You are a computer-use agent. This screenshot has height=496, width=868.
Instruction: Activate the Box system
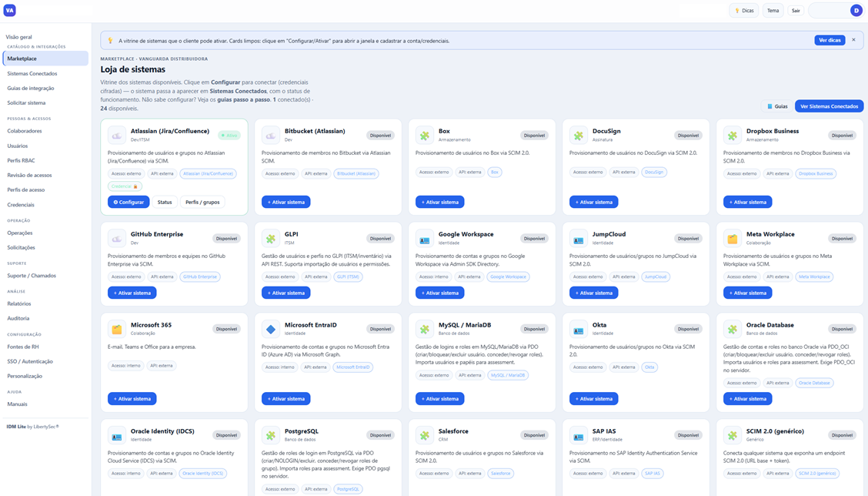[x=439, y=203]
